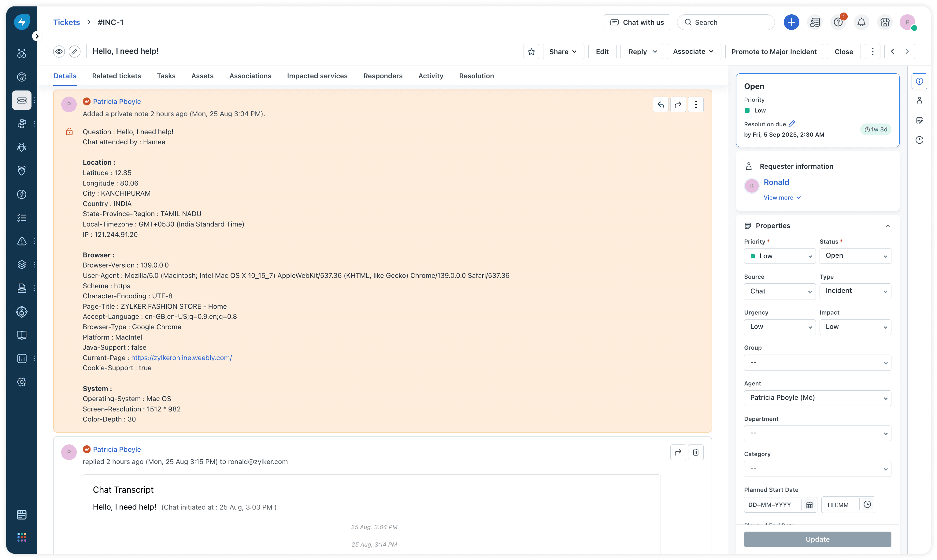Click the blue plus create-new button

point(791,22)
